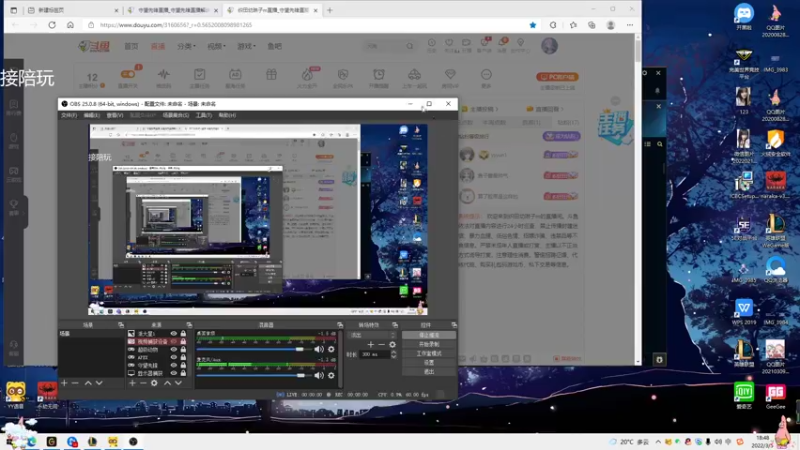This screenshot has height=450, width=800.
Task: Expand Douyu 游戏 dropdown
Action: 246,46
